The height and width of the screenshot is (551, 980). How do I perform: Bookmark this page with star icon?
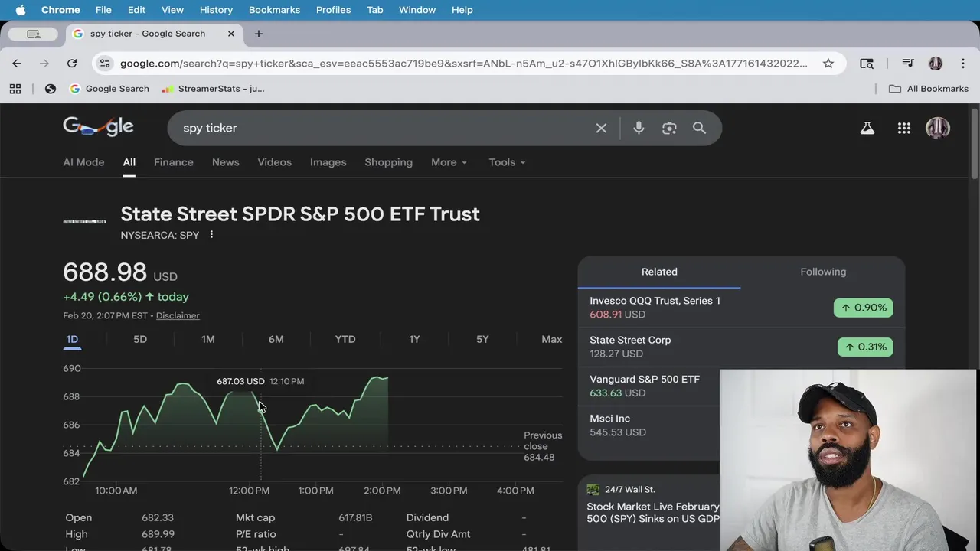828,64
